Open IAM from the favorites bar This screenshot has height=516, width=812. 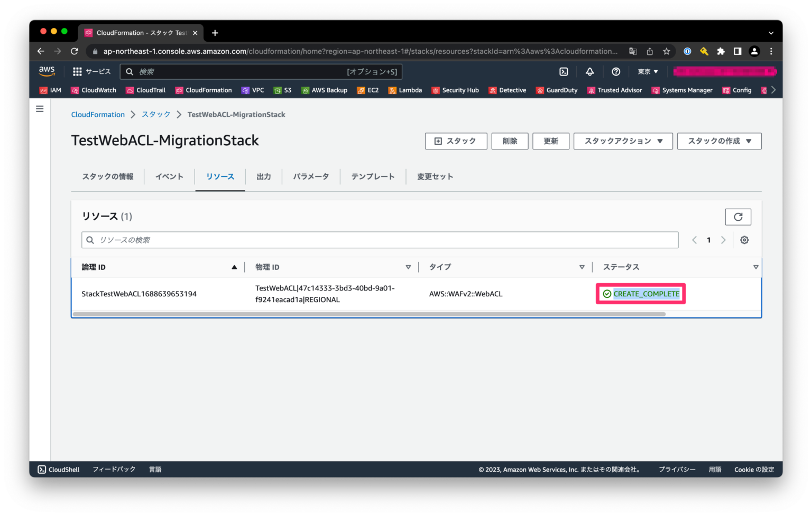[x=50, y=90]
